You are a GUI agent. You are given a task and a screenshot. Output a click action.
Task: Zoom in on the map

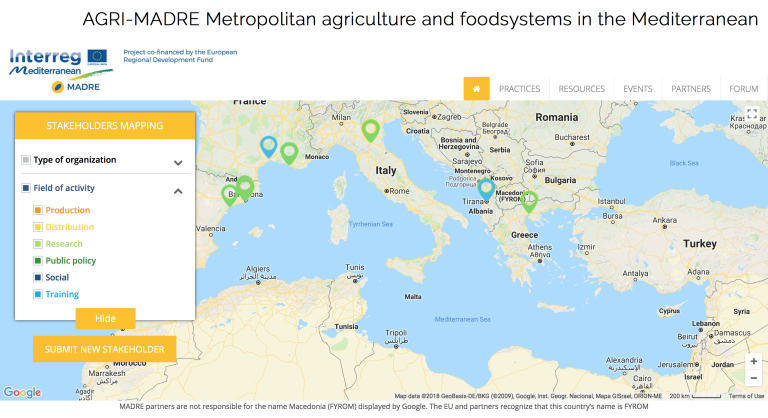click(753, 361)
